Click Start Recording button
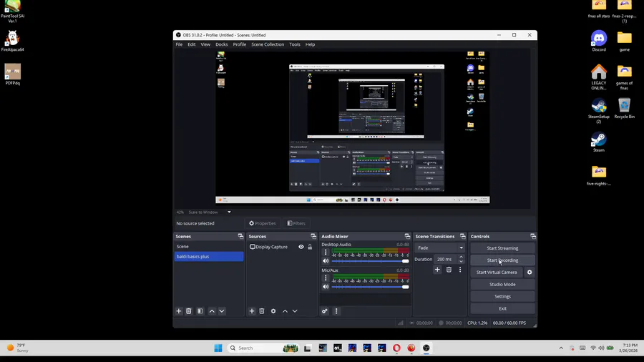This screenshot has width=644, height=362. pyautogui.click(x=503, y=260)
